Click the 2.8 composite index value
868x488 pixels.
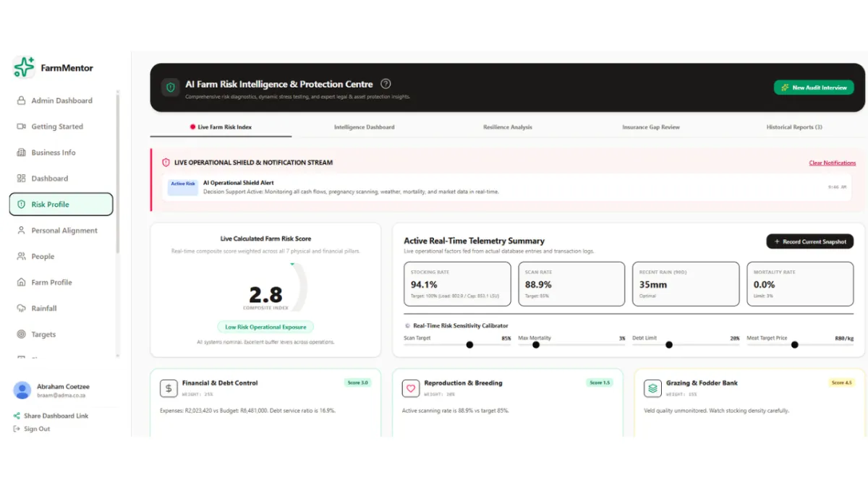click(x=265, y=294)
